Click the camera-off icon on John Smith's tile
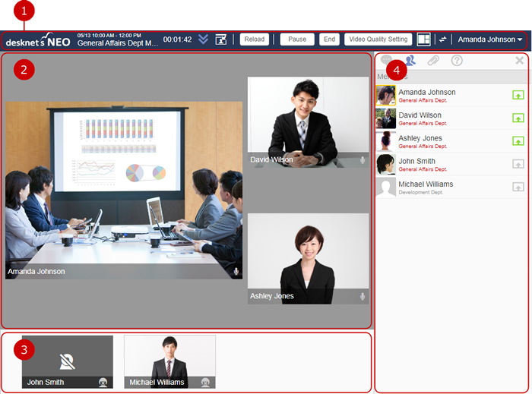 (x=67, y=361)
